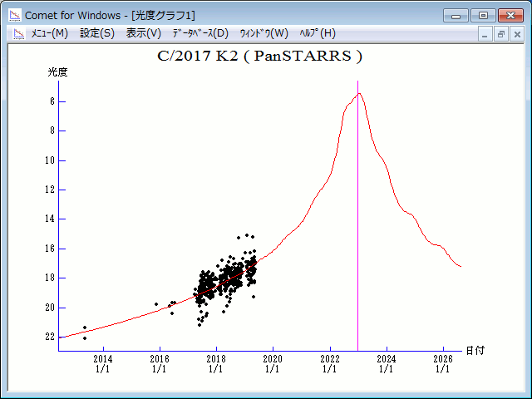Screen dimensions: 532x399
Task: Open the メニュー(M) menu
Action: coord(49,33)
